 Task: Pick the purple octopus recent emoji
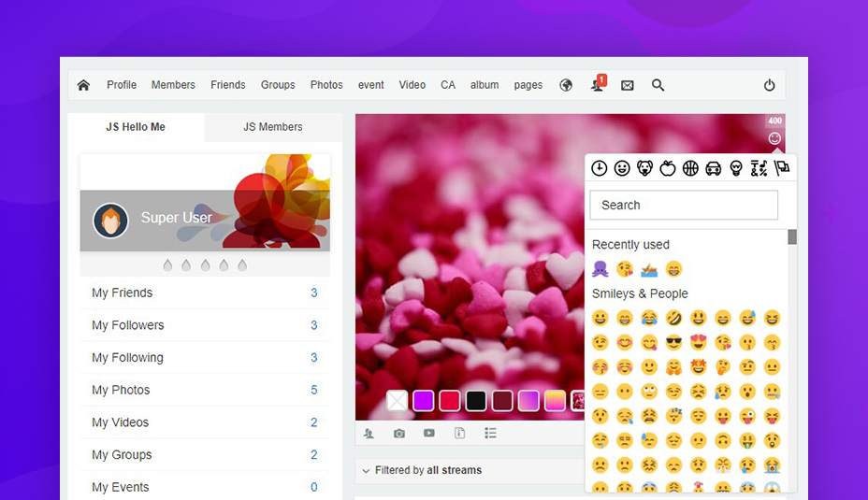coord(600,269)
